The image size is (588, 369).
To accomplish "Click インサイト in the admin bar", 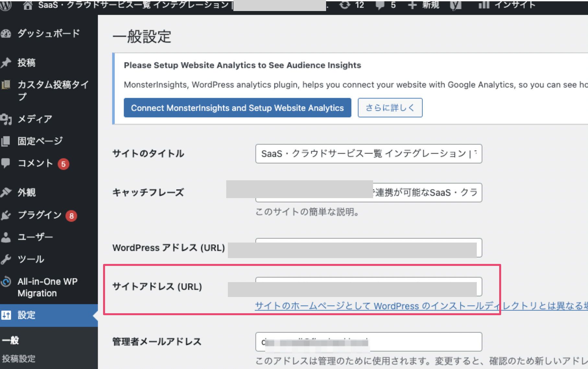I will pos(515,5).
